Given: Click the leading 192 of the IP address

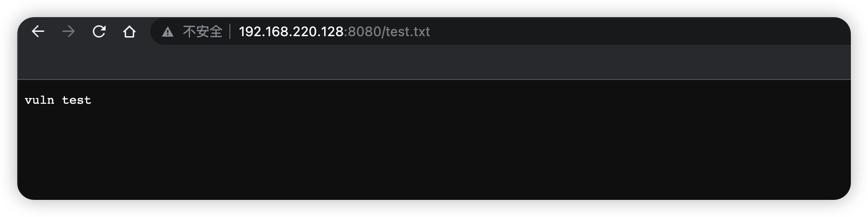Looking at the screenshot, I should tap(248, 31).
